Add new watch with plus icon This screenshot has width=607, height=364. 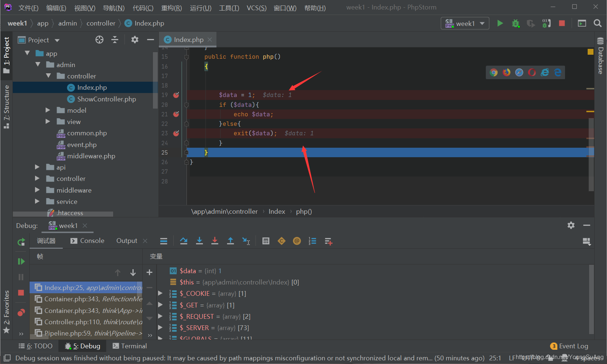[149, 272]
